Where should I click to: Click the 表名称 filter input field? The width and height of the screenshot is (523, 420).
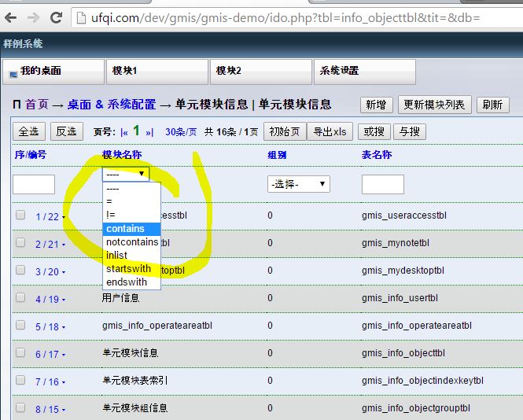pos(382,185)
